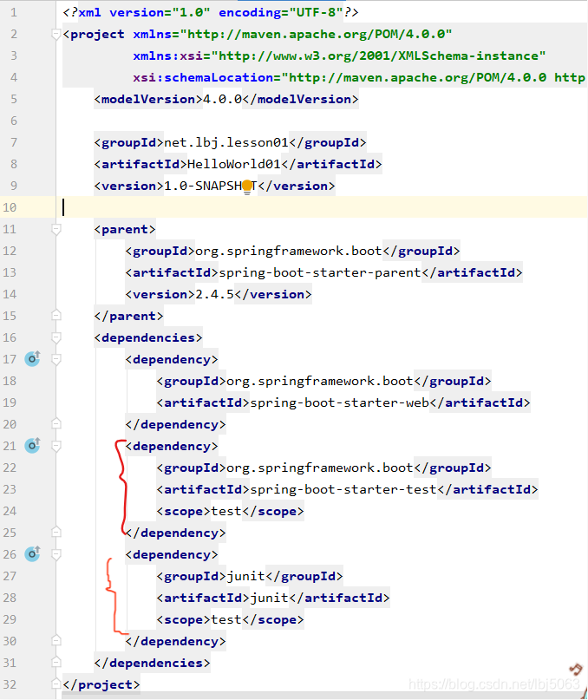The width and height of the screenshot is (588, 700).
Task: Click gutter dependency icon on line 21
Action: point(32,445)
